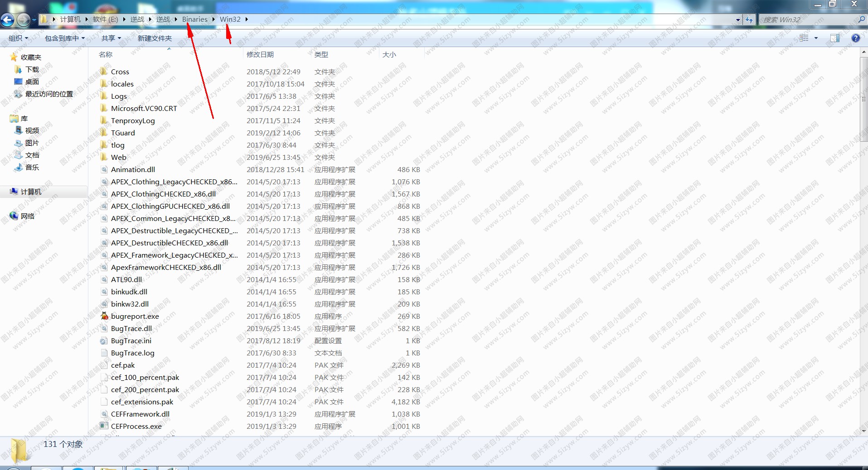Click the 新建文件夹 button
868x470 pixels.
155,38
